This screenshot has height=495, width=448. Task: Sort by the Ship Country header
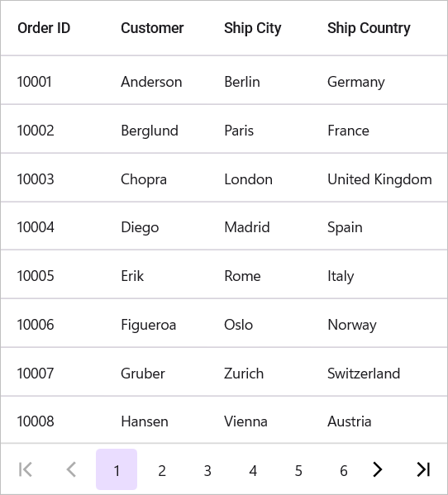(x=369, y=28)
